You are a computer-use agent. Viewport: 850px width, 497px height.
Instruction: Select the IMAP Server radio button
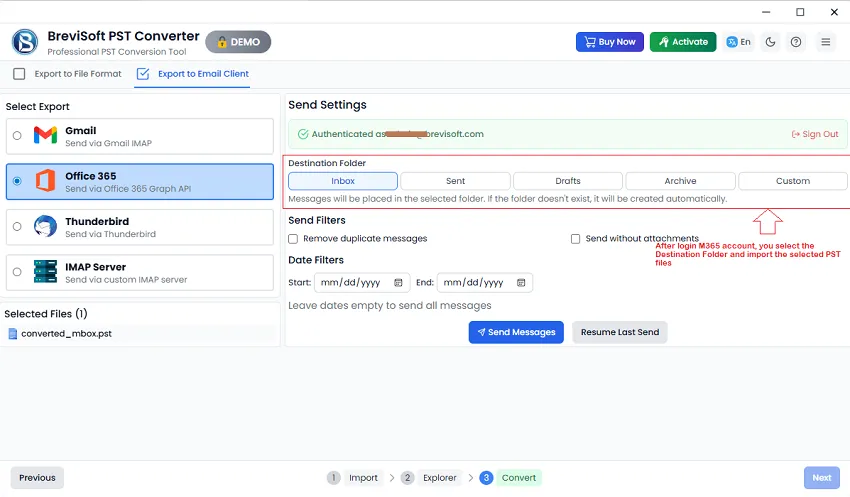[x=17, y=272]
